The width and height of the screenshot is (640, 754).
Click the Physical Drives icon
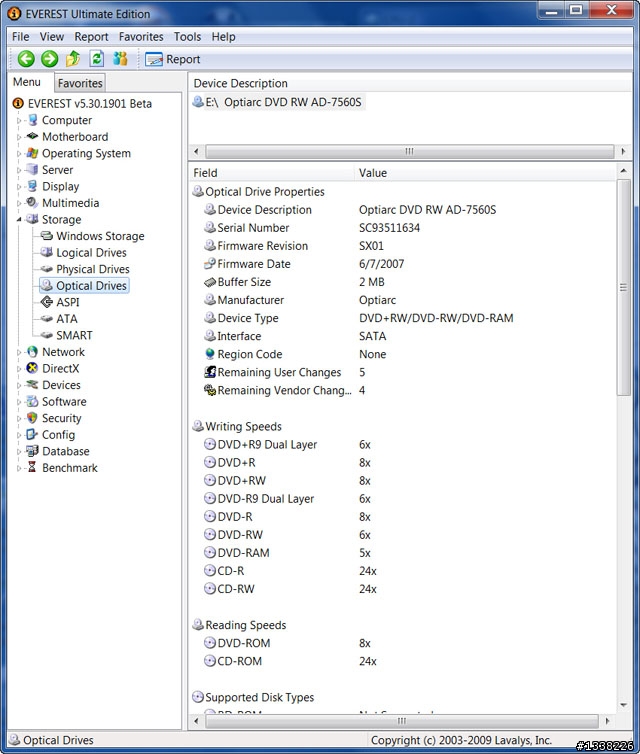coord(47,269)
